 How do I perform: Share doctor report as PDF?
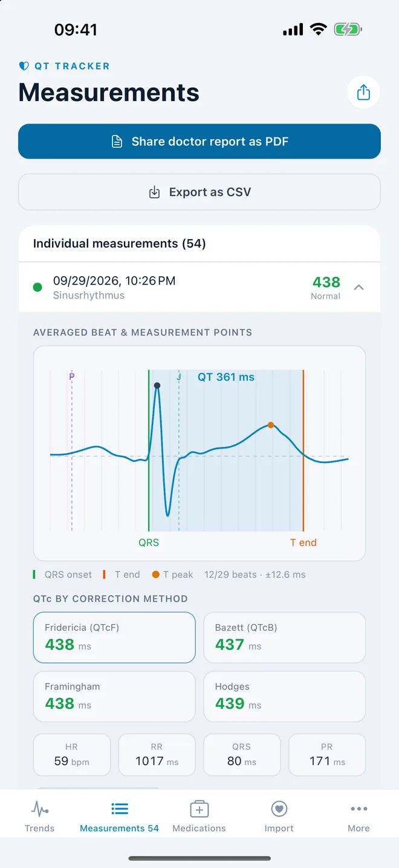(199, 142)
